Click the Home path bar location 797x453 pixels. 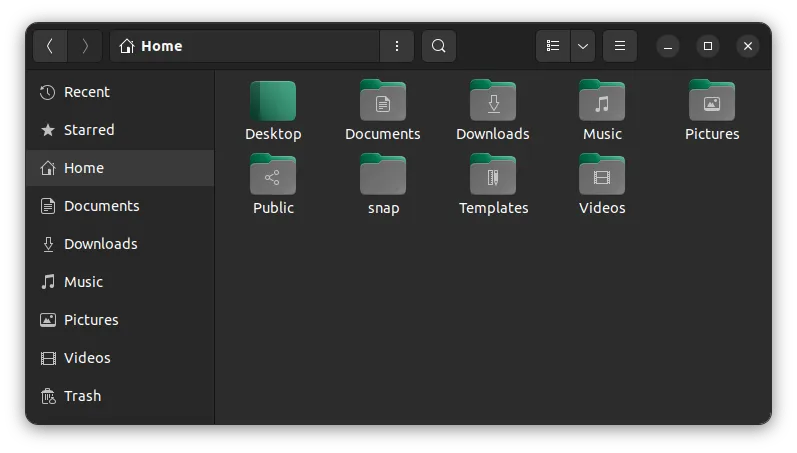pyautogui.click(x=160, y=46)
